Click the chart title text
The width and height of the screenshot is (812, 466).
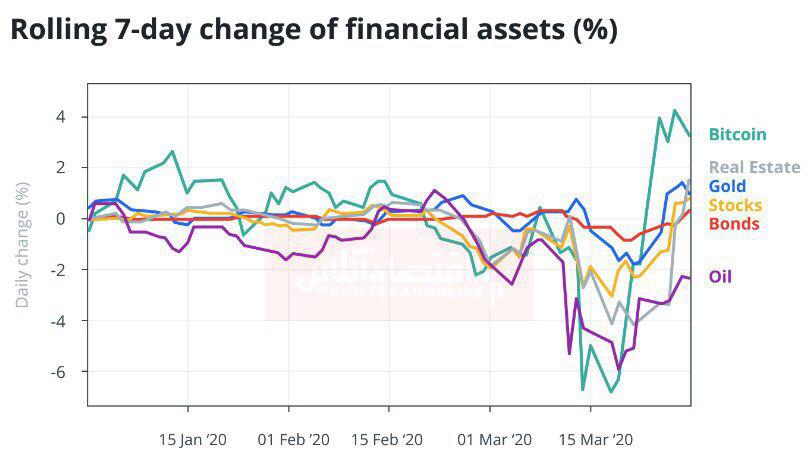pyautogui.click(x=314, y=30)
